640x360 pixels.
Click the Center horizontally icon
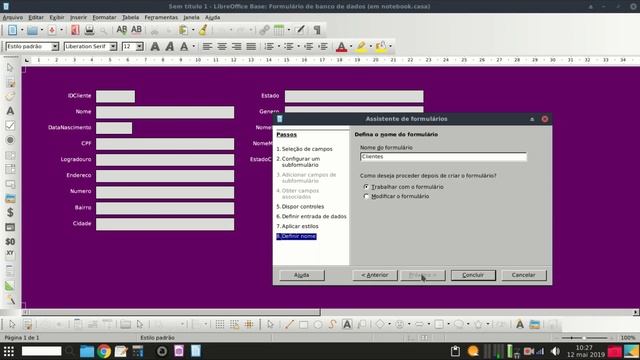coord(222,47)
